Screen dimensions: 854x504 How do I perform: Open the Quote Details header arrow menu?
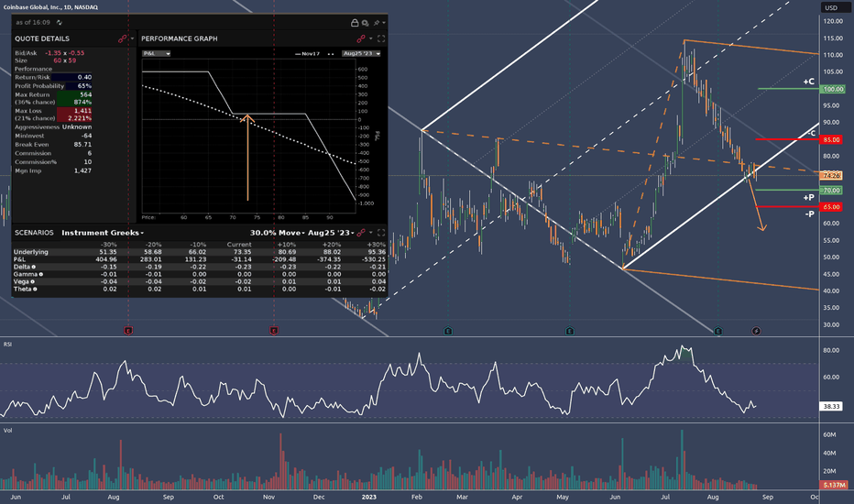tap(132, 38)
